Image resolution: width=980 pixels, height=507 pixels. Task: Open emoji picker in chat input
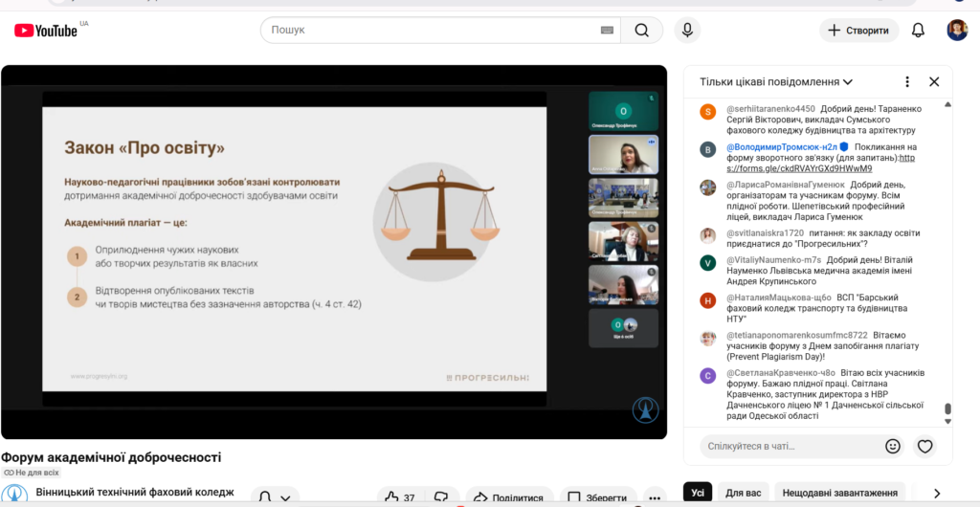tap(893, 446)
